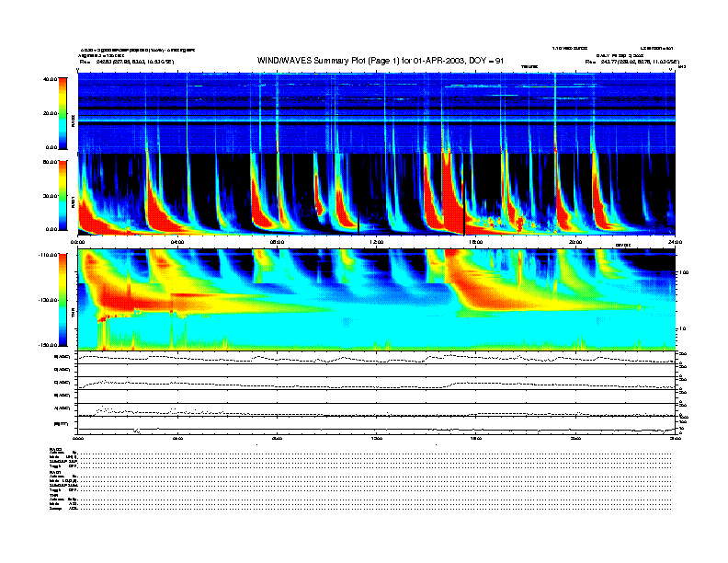Click the TNR status heading at bottom left
Viewport: 728px width, 563px height.
point(54,495)
